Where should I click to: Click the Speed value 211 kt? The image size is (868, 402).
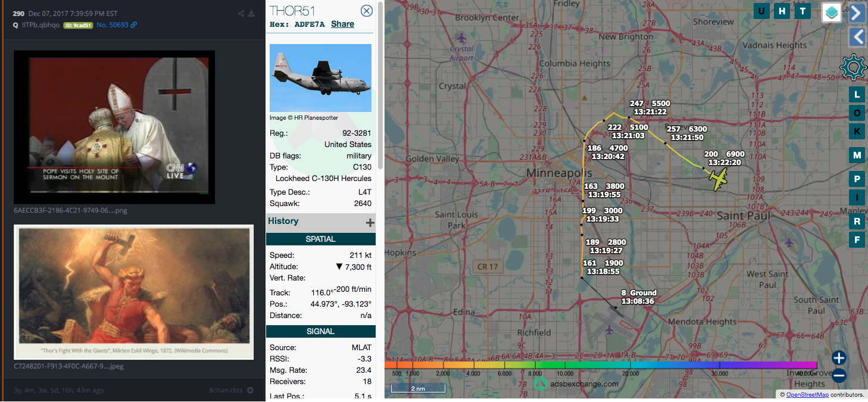(361, 255)
